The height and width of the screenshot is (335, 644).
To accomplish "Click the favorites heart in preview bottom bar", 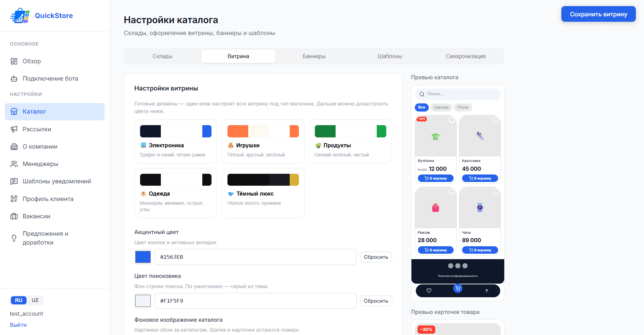I will click(429, 291).
